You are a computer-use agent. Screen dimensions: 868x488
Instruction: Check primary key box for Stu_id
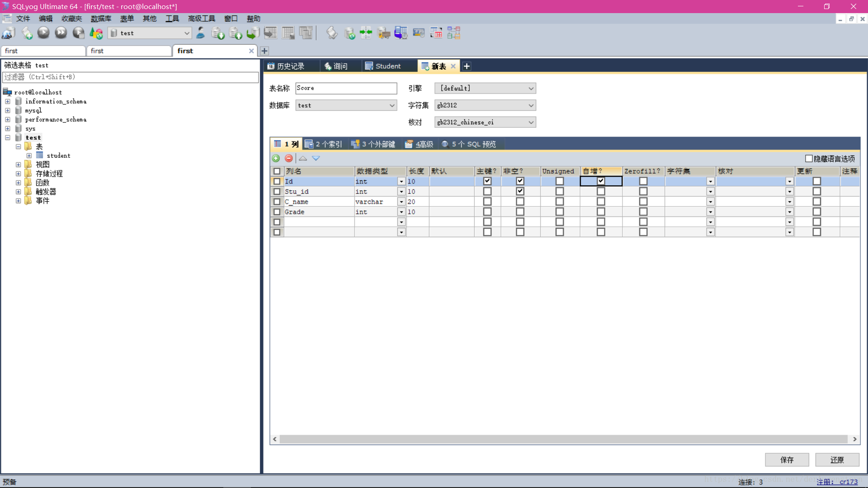click(x=487, y=192)
